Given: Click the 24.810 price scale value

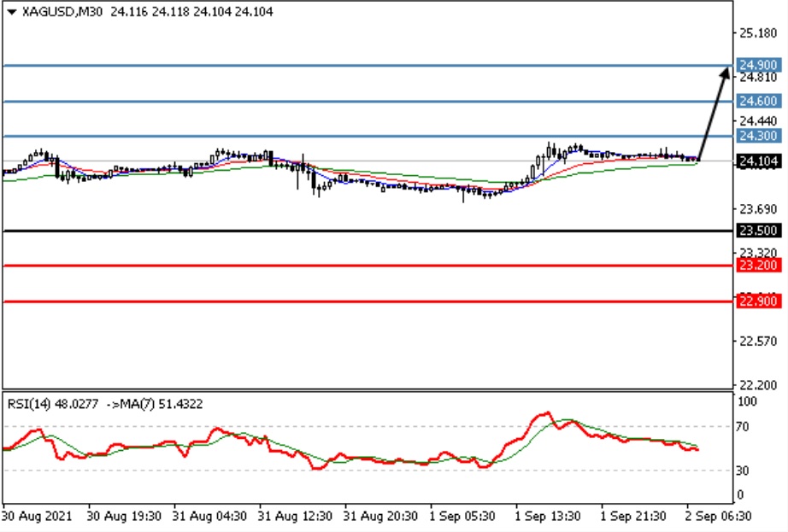Looking at the screenshot, I should tap(758, 78).
